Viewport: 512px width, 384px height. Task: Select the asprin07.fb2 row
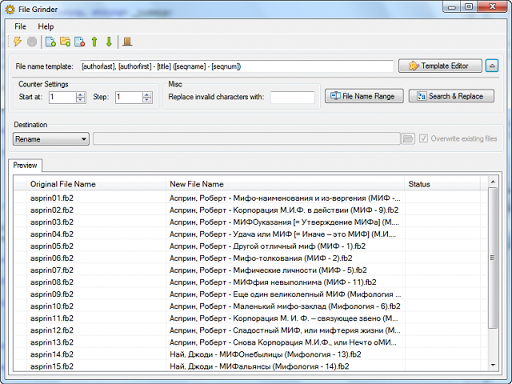pos(251,270)
